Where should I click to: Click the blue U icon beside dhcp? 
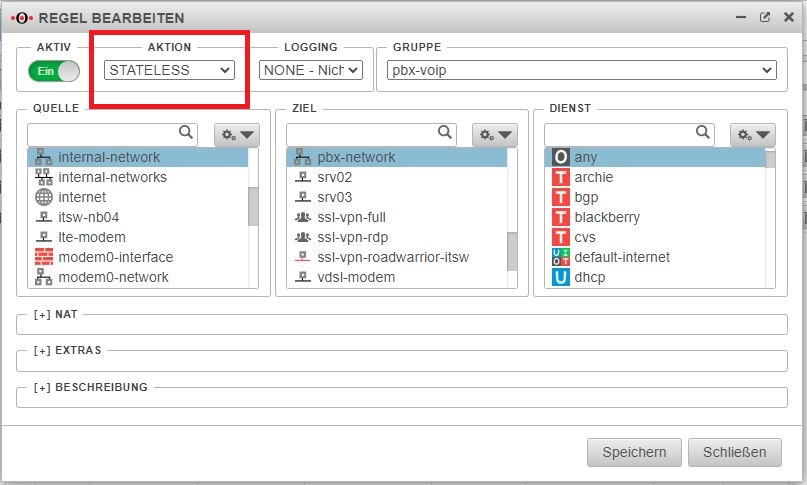tap(561, 277)
